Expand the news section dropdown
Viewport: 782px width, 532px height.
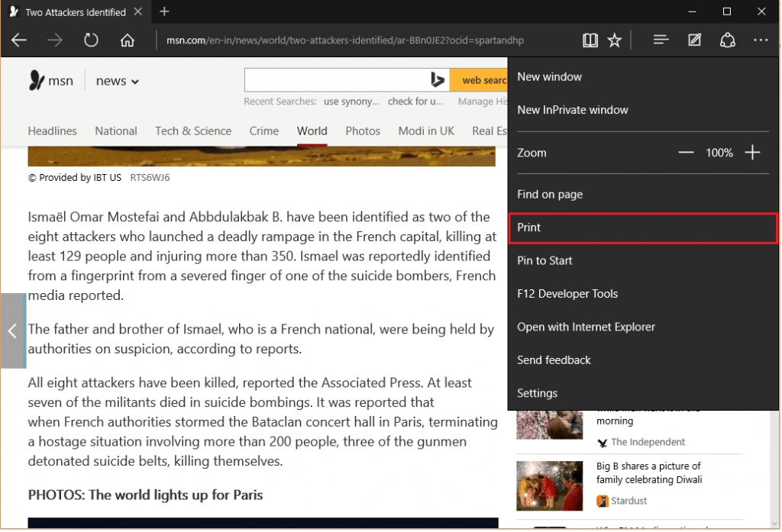[117, 80]
